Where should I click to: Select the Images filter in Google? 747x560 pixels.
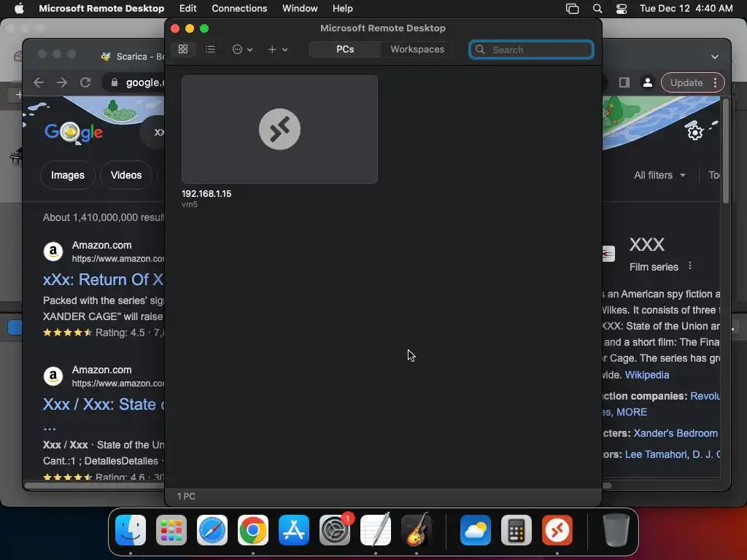pyautogui.click(x=68, y=175)
